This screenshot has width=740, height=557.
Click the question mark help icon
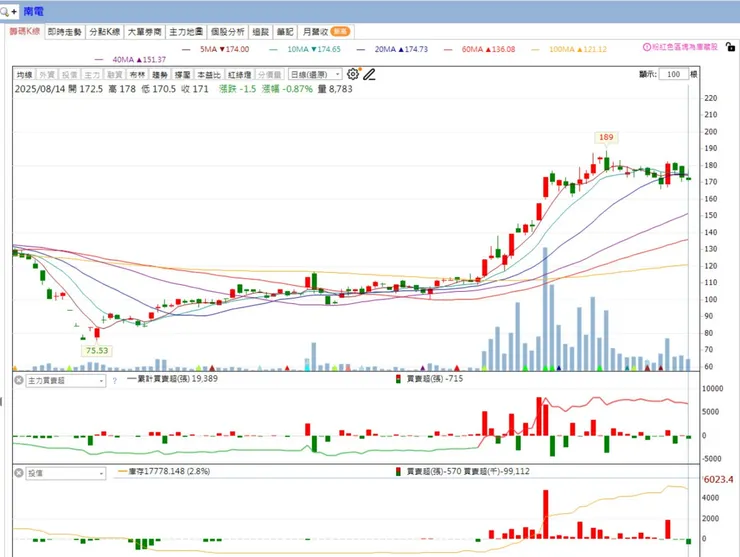tap(115, 380)
